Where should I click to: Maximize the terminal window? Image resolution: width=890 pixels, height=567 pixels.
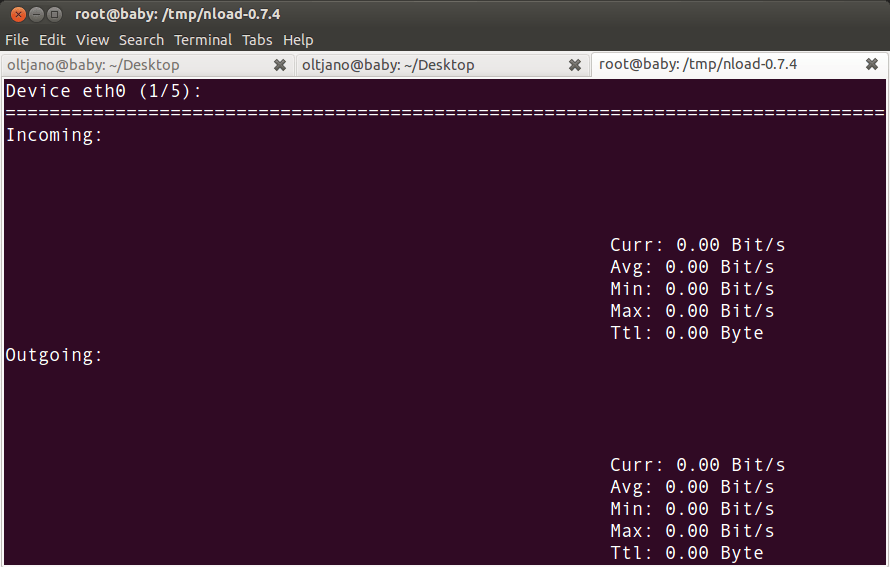pos(55,14)
